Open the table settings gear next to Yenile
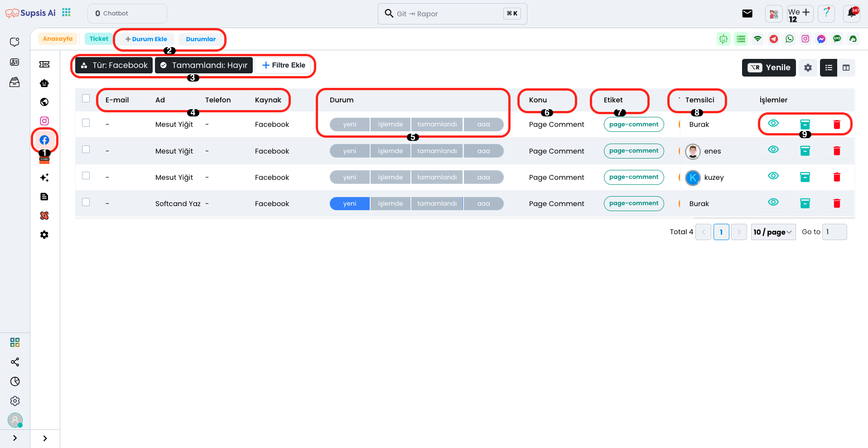Viewport: 868px width, 448px height. pos(808,67)
